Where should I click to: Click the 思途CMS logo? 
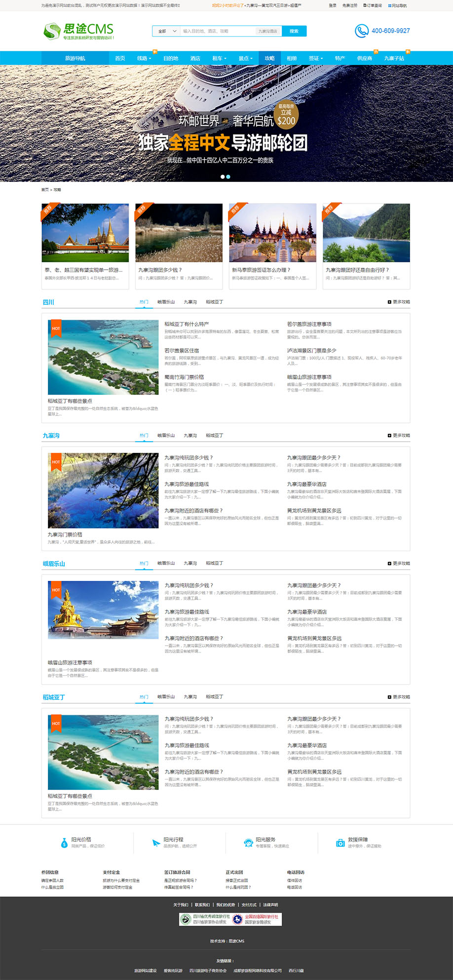click(79, 31)
